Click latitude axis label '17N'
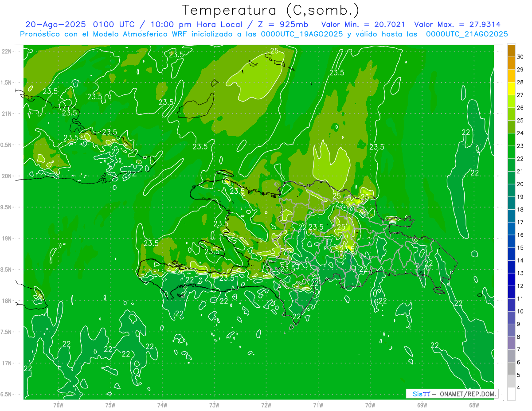 point(7,363)
